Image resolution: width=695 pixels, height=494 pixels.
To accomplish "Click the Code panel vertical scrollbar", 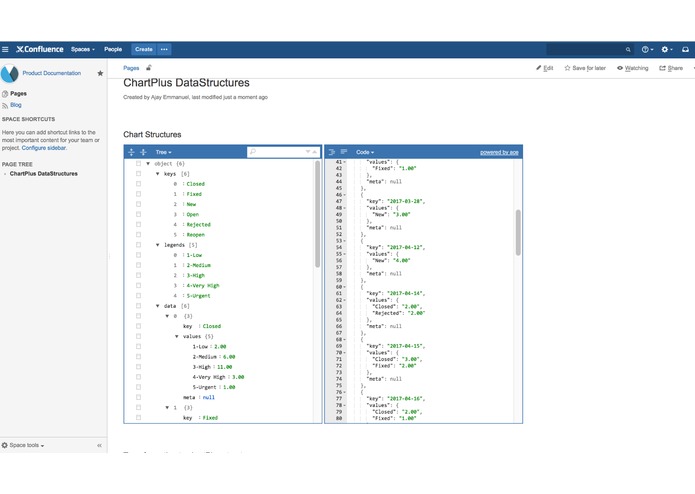I will pos(518,233).
